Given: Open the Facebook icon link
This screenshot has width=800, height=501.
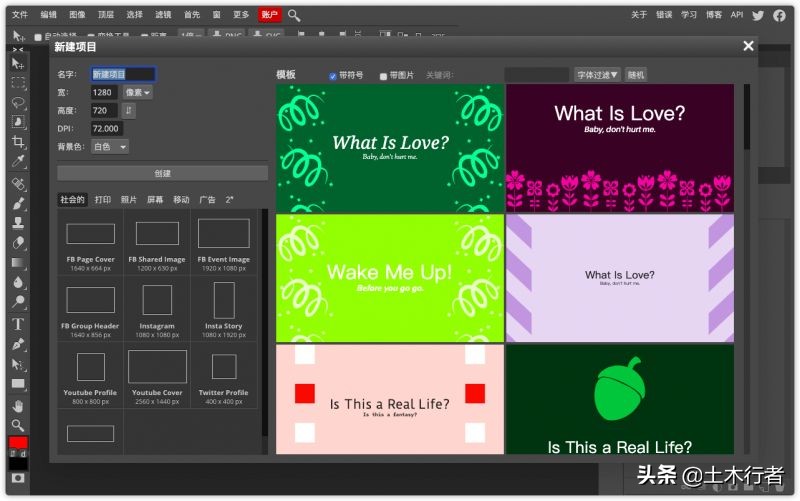Looking at the screenshot, I should click(x=779, y=15).
